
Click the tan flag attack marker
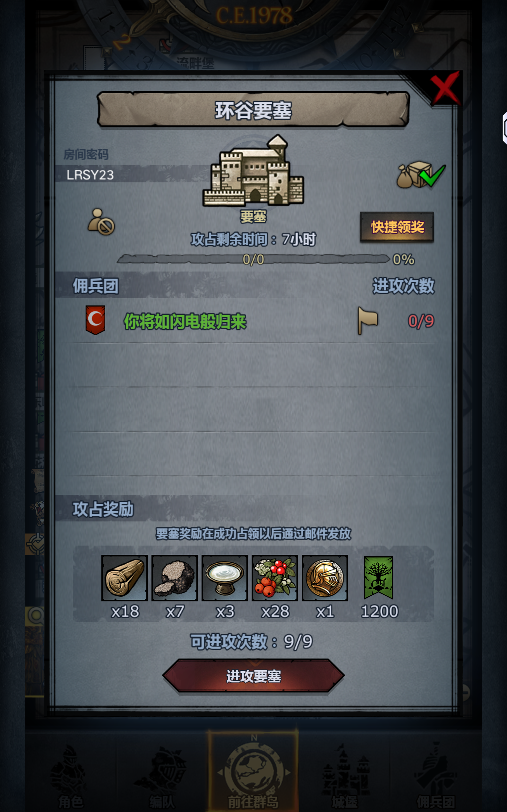tap(368, 320)
